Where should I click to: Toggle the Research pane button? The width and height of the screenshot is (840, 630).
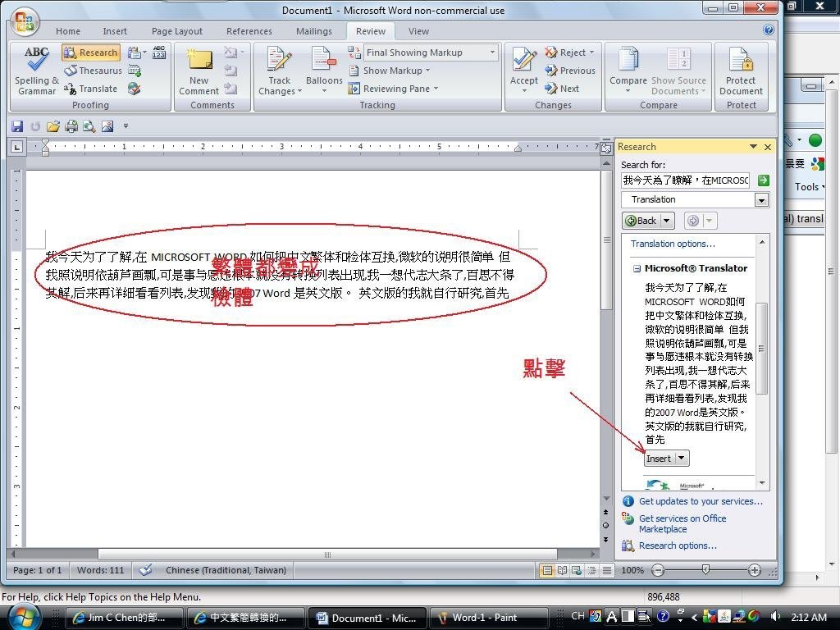91,52
